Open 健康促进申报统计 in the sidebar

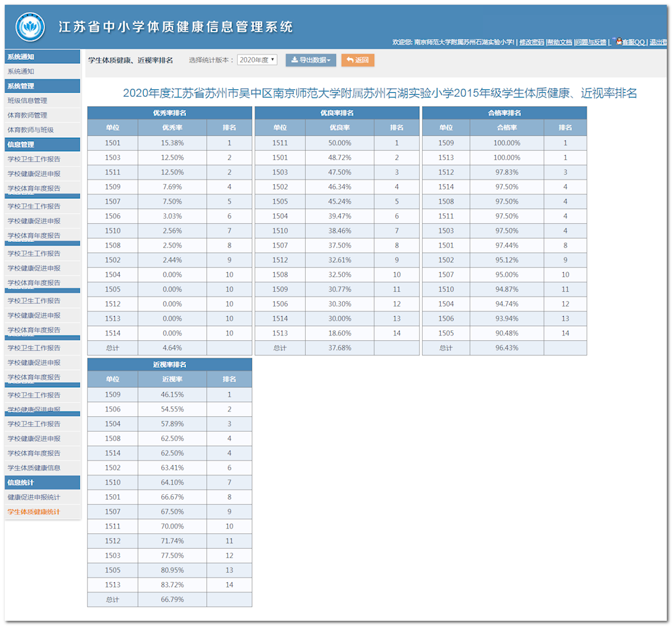point(42,497)
